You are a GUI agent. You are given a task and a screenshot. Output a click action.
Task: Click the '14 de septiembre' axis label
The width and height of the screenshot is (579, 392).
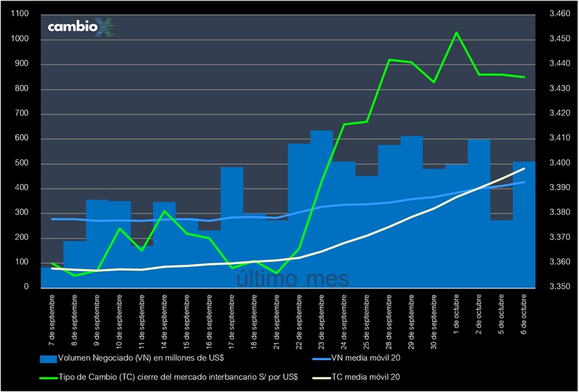pyautogui.click(x=164, y=322)
